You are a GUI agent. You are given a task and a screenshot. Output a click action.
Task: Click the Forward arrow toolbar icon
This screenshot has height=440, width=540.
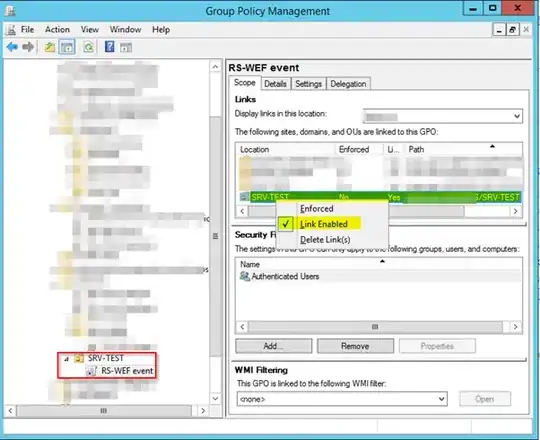click(28, 46)
